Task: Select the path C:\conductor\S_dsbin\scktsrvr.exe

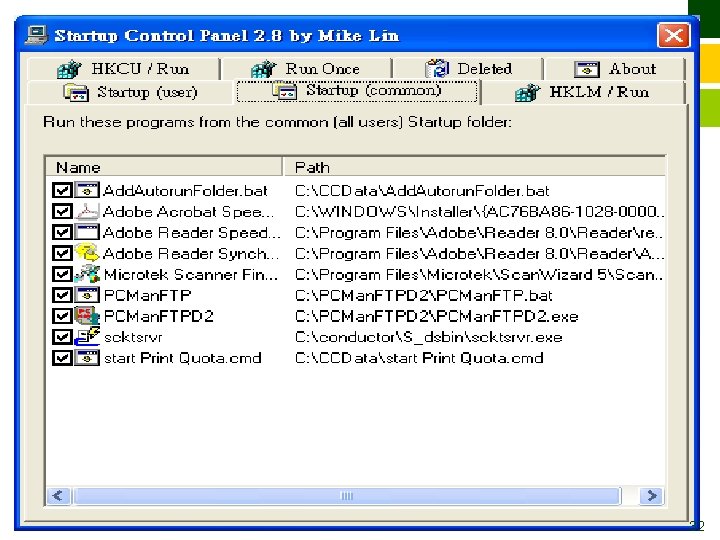Action: coord(428,338)
